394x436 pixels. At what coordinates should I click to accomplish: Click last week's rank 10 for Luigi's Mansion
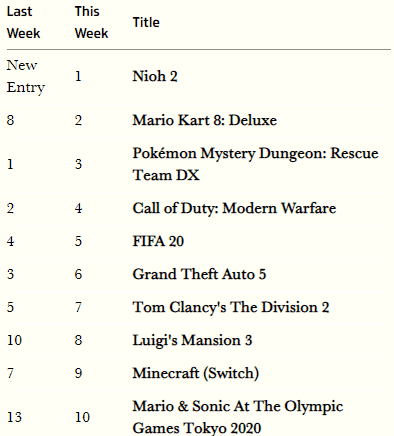pyautogui.click(x=14, y=340)
